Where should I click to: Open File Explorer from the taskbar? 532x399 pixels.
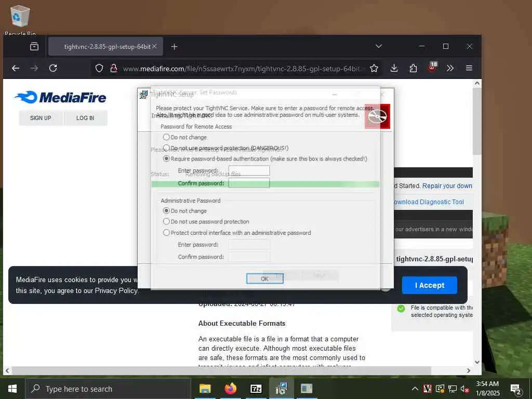click(x=205, y=389)
